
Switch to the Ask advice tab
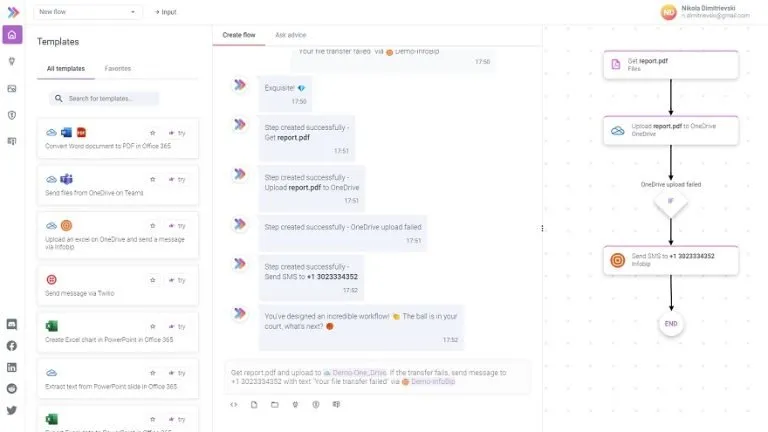coord(290,35)
